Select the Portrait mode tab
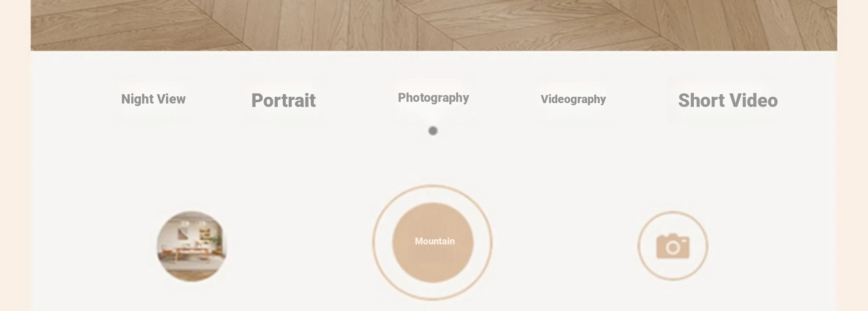The image size is (868, 311). [x=284, y=101]
